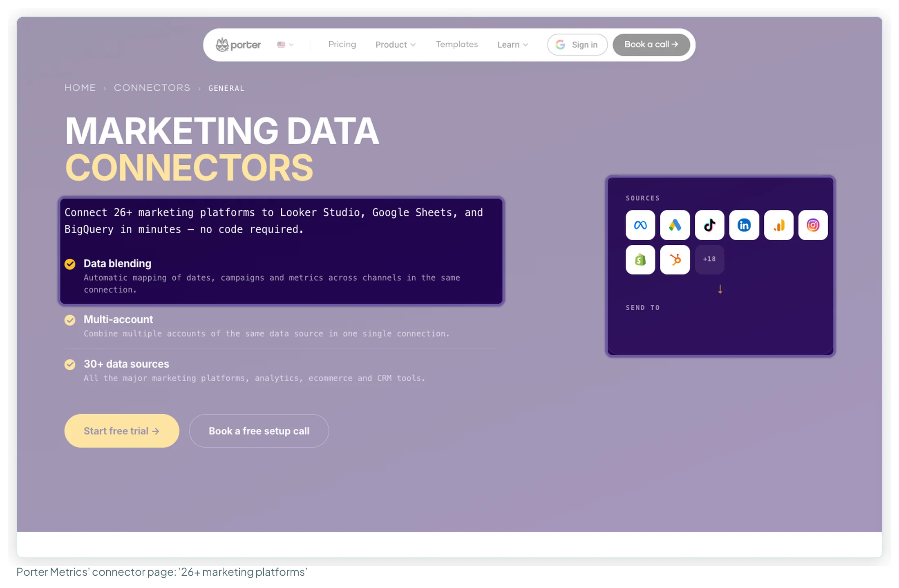Select the 30+ data sources heading
899x588 pixels.
click(126, 364)
